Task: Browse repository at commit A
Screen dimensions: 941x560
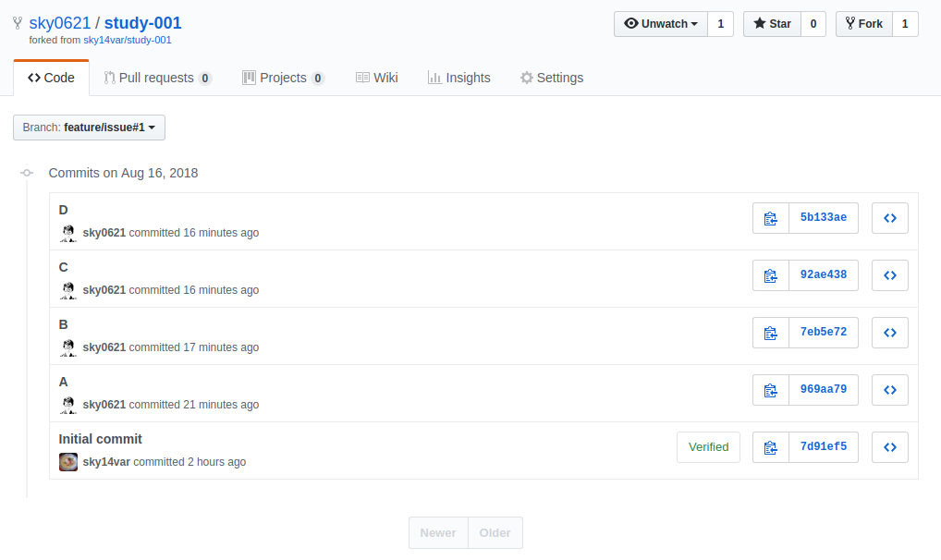Action: (x=890, y=390)
